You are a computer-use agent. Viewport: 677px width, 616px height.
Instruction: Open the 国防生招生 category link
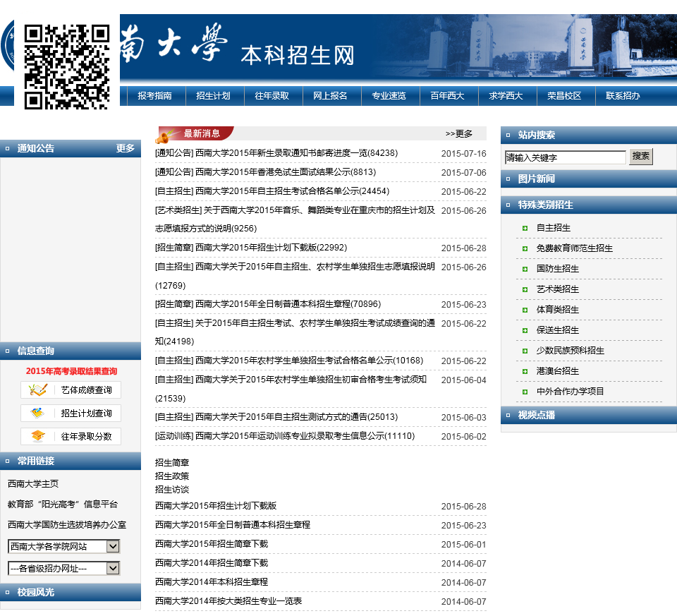point(558,269)
